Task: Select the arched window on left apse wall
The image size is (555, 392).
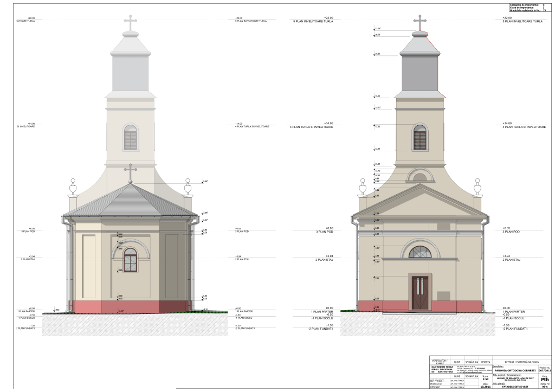Action: (130, 259)
